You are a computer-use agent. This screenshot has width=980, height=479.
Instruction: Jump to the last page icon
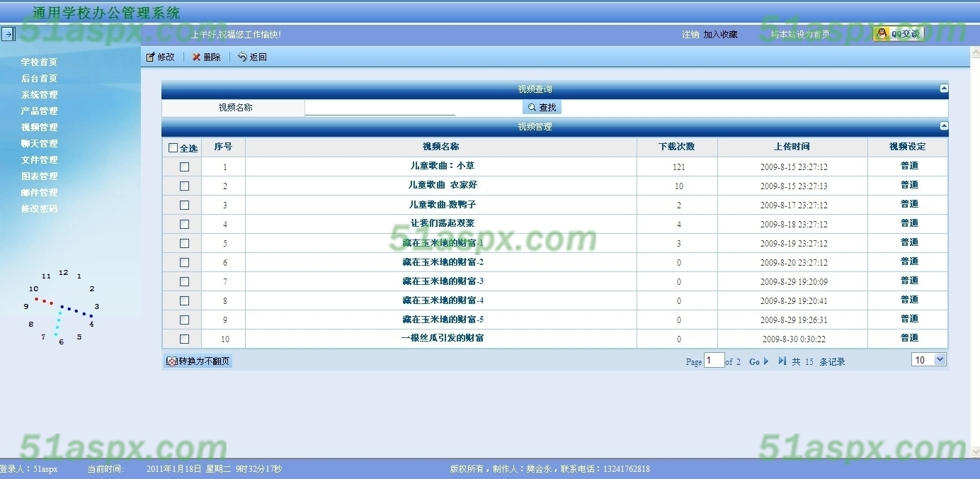pos(782,361)
